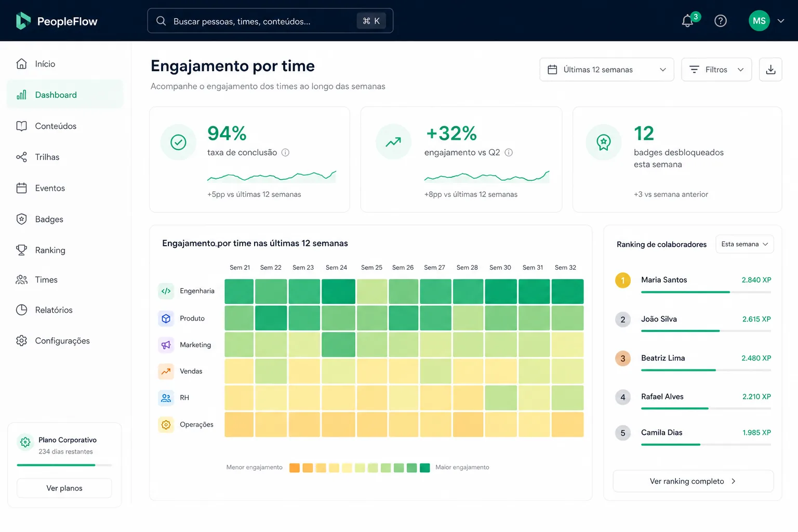Click the plan days remaining progress bar
This screenshot has width=798, height=532.
click(64, 465)
